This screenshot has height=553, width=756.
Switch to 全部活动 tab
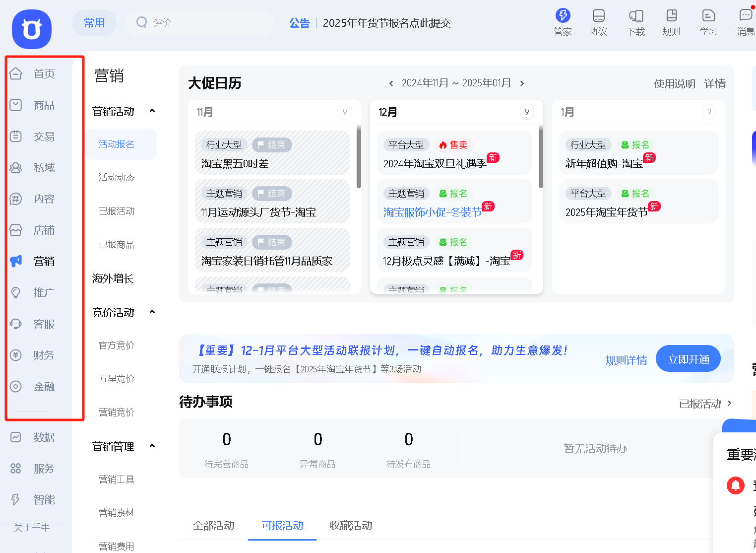214,526
